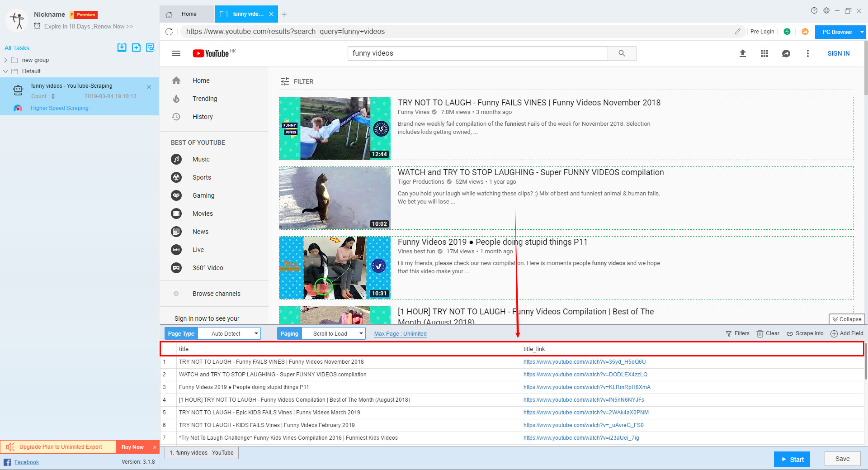The width and height of the screenshot is (868, 470).
Task: Open Trending in YouTube sidebar
Action: [205, 99]
